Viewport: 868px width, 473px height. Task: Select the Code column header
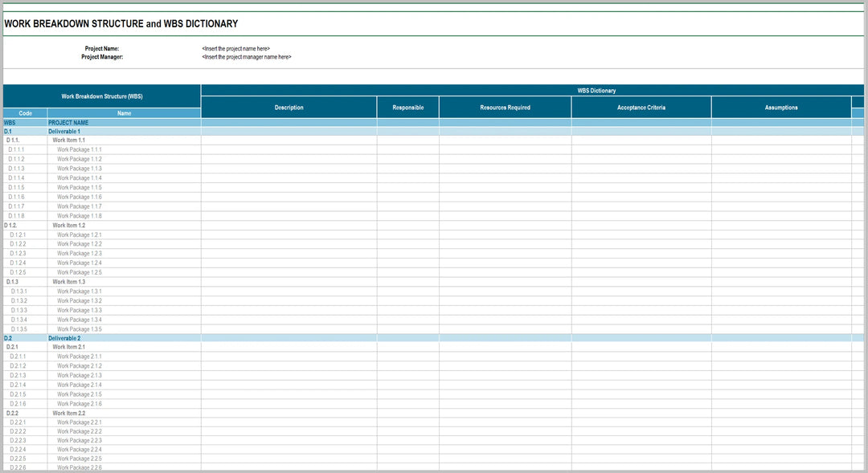point(25,113)
